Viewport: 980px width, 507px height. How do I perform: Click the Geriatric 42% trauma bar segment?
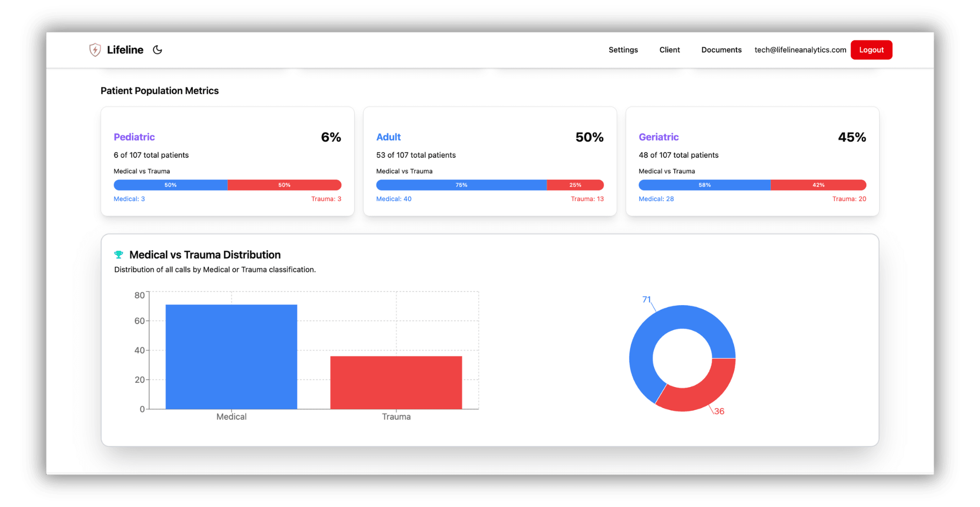pos(818,185)
